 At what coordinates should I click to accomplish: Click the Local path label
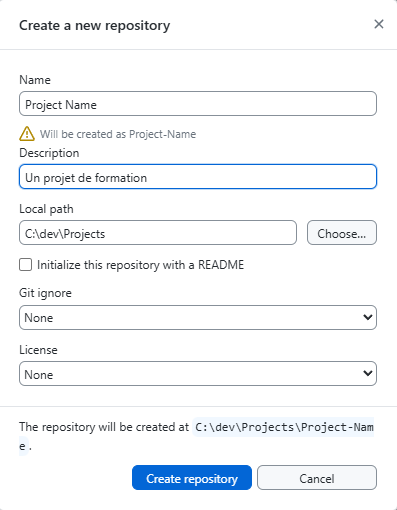46,209
